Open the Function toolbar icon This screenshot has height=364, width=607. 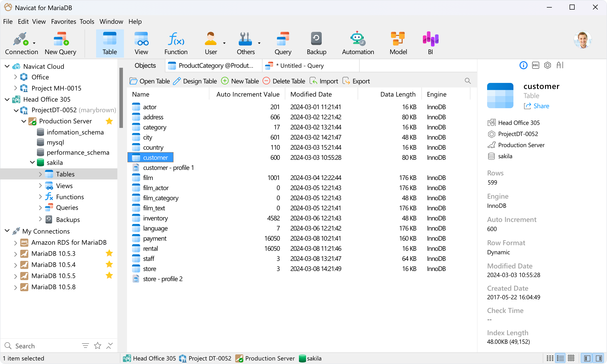176,43
